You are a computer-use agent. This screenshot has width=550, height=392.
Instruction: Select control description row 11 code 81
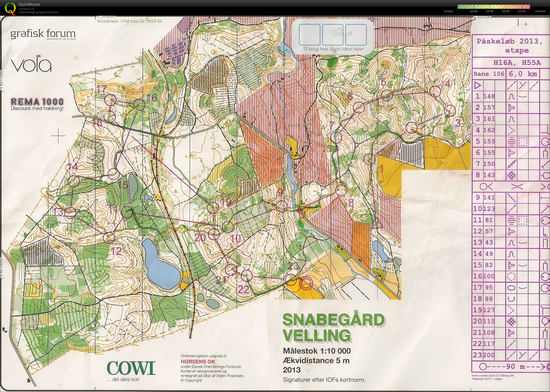click(x=489, y=220)
